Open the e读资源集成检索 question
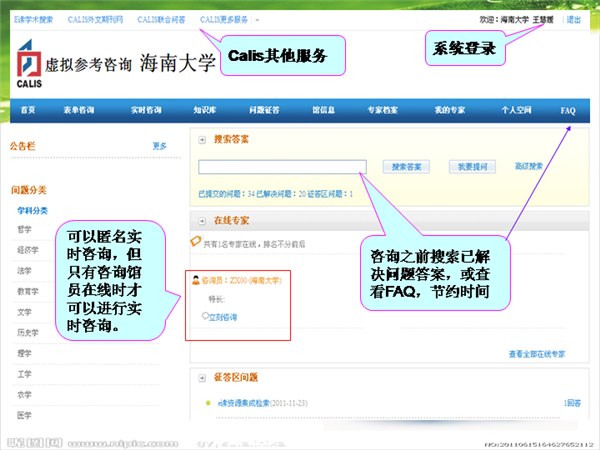Image resolution: width=600 pixels, height=450 pixels. coord(243,403)
